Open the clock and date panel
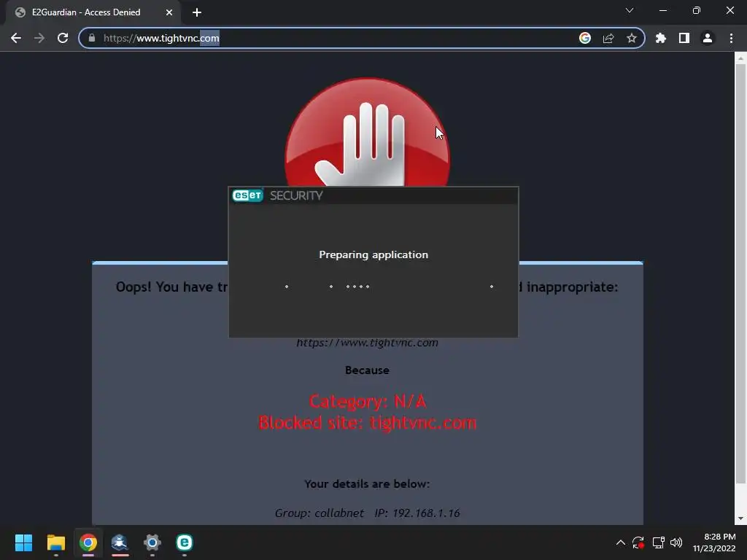This screenshot has height=560, width=747. [714, 542]
